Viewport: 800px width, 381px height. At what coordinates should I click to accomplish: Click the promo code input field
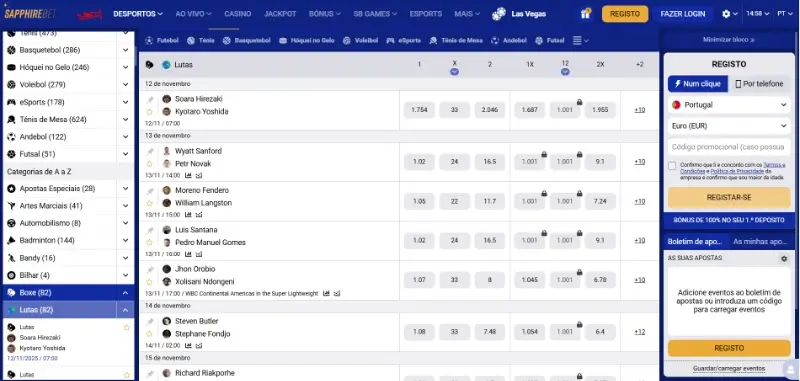(729, 147)
